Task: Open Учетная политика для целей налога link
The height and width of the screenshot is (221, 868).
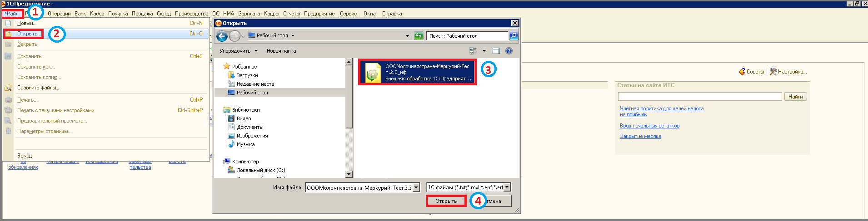Action: pyautogui.click(x=661, y=112)
